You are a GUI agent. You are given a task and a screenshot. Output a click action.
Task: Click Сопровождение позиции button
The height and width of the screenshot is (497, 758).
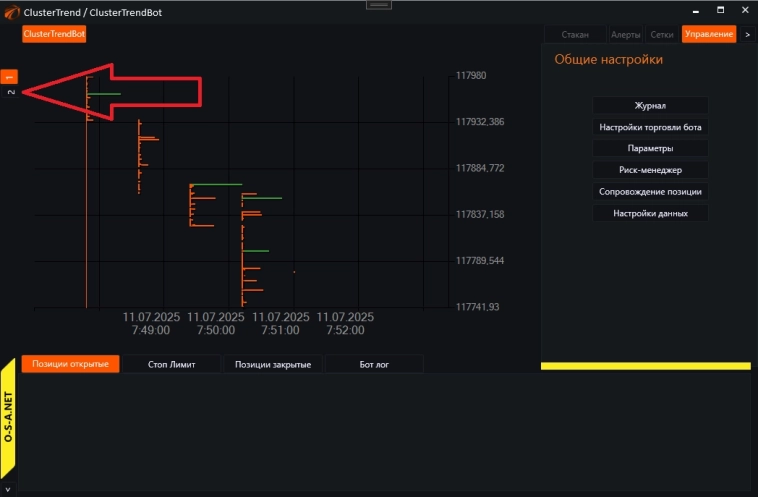point(650,191)
